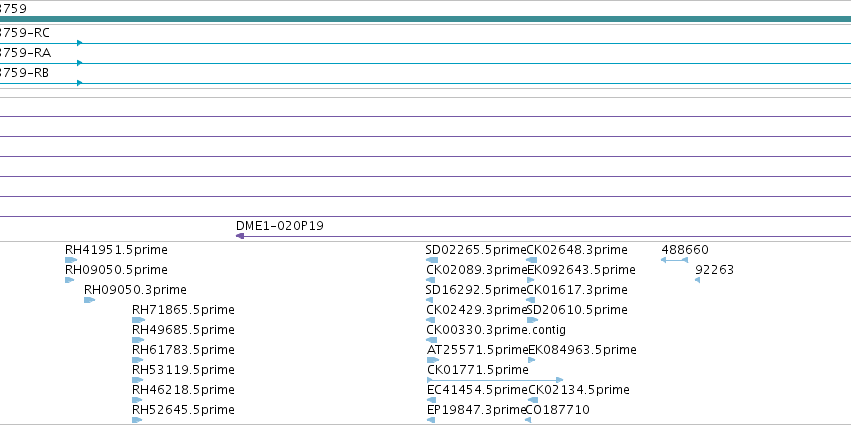
Task: Click the CK02429.3prime EST label
Action: (x=477, y=309)
